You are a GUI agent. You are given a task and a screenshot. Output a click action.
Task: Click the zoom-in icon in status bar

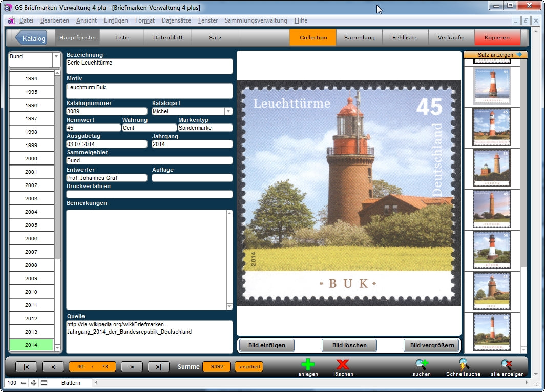click(34, 383)
